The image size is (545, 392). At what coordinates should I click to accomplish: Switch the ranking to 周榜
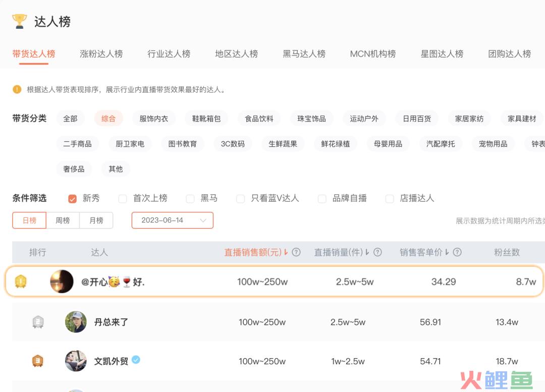63,220
